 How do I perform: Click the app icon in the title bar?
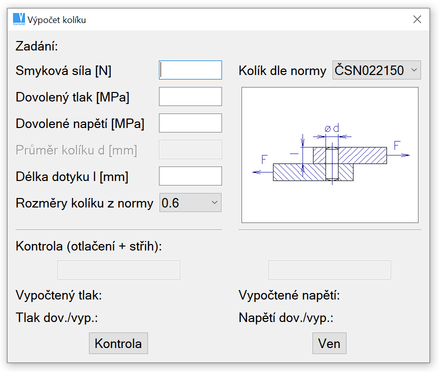(x=19, y=19)
